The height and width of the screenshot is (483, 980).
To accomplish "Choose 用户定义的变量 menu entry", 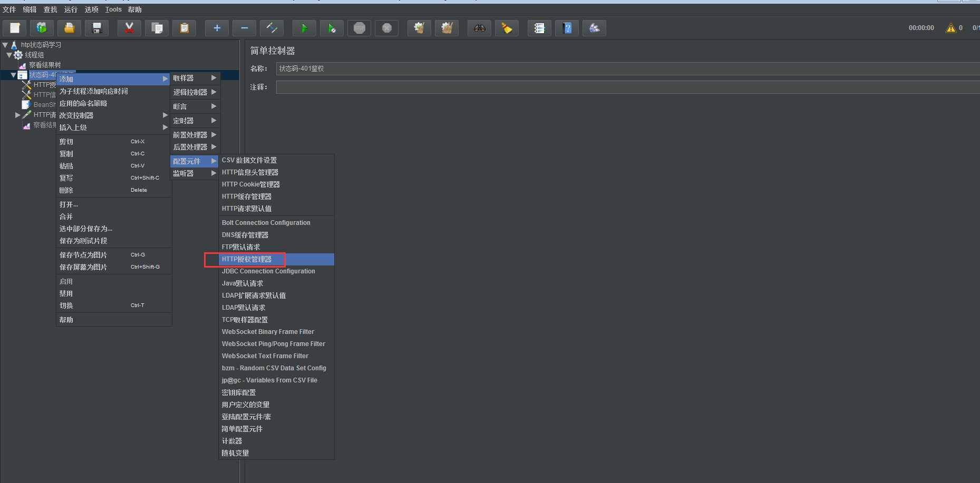I will click(277, 405).
